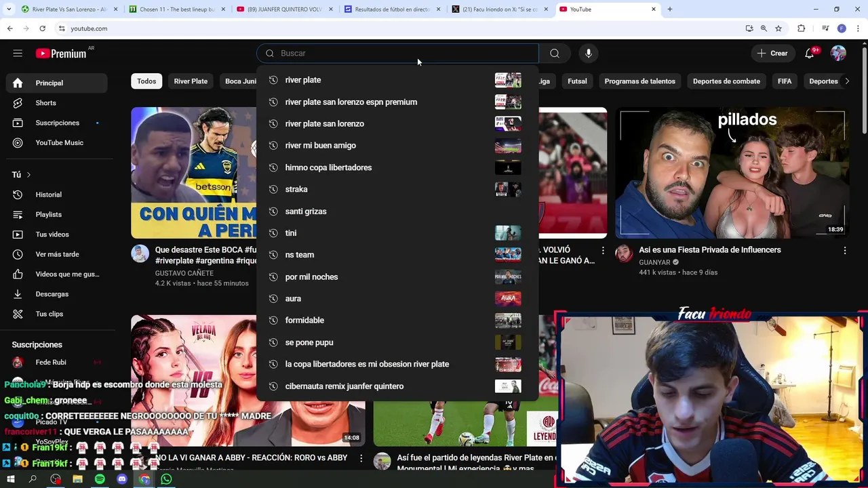The width and height of the screenshot is (868, 488).
Task: Select the FIFA filter chip
Action: tap(785, 81)
